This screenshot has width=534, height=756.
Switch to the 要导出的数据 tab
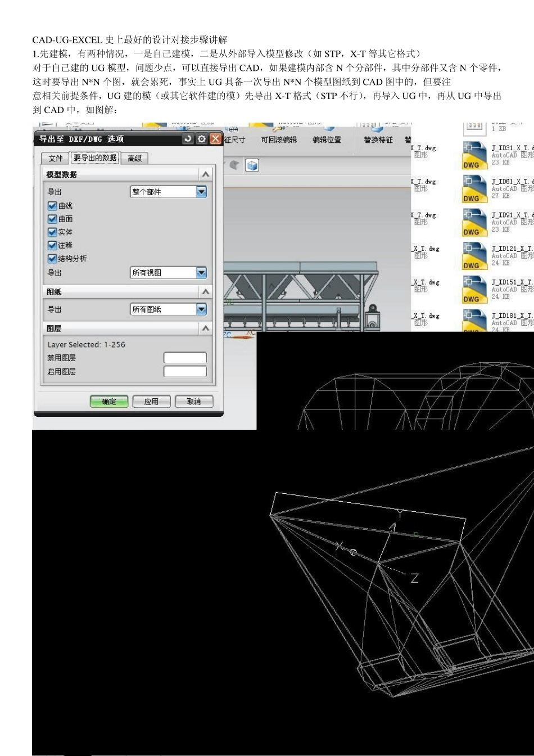coord(95,158)
